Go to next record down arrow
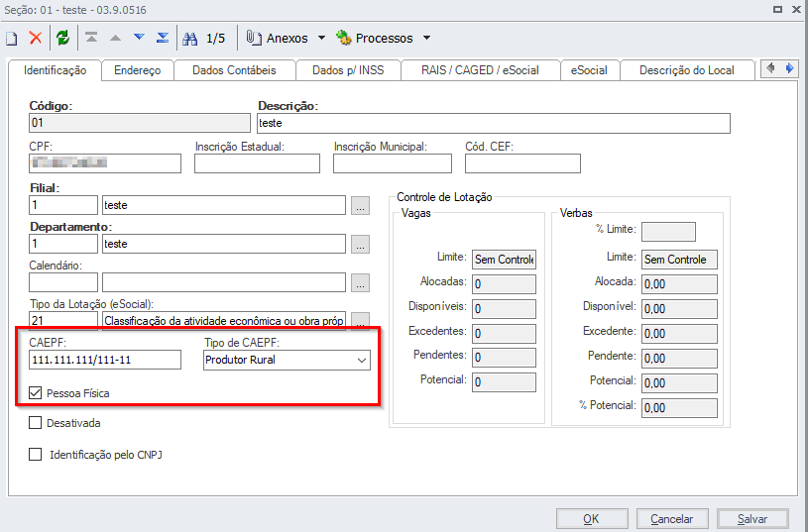 tap(139, 37)
